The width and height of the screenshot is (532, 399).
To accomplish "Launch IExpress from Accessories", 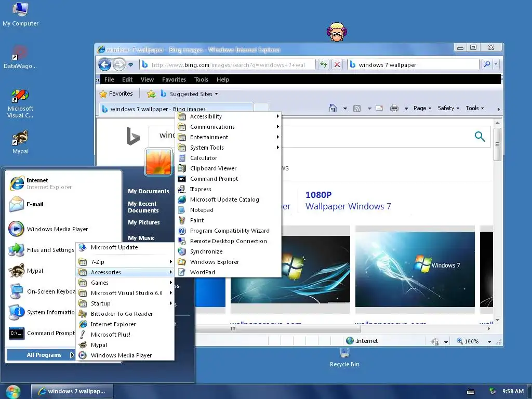I will (x=229, y=189).
